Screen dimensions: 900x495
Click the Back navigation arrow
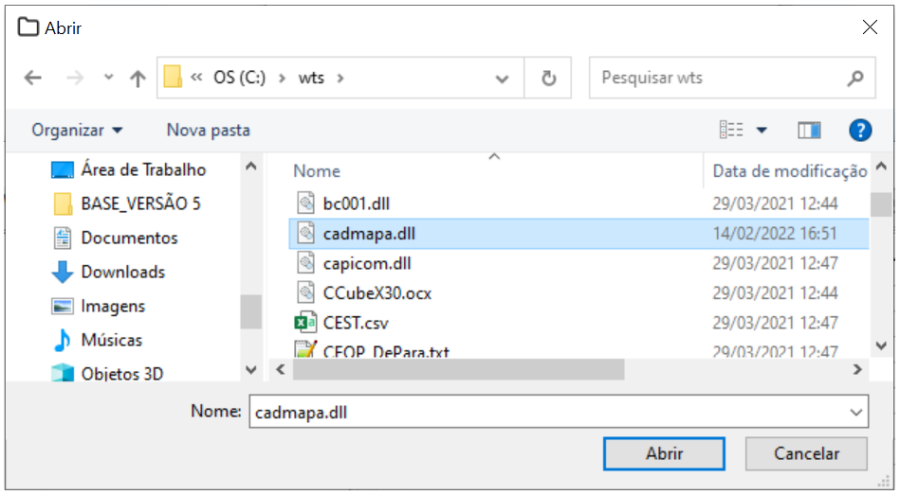point(33,78)
